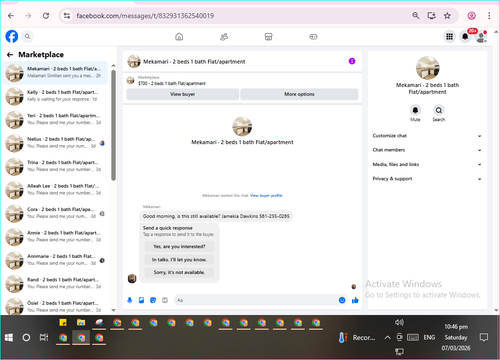Image resolution: width=500 pixels, height=360 pixels.
Task: Open File Explorer from the taskbar
Action: point(81,323)
